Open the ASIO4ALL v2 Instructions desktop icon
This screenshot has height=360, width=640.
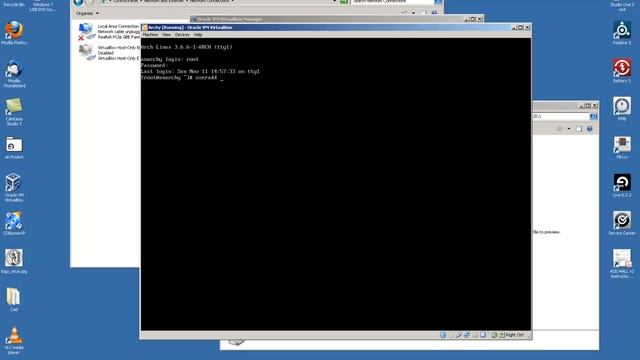[622, 264]
